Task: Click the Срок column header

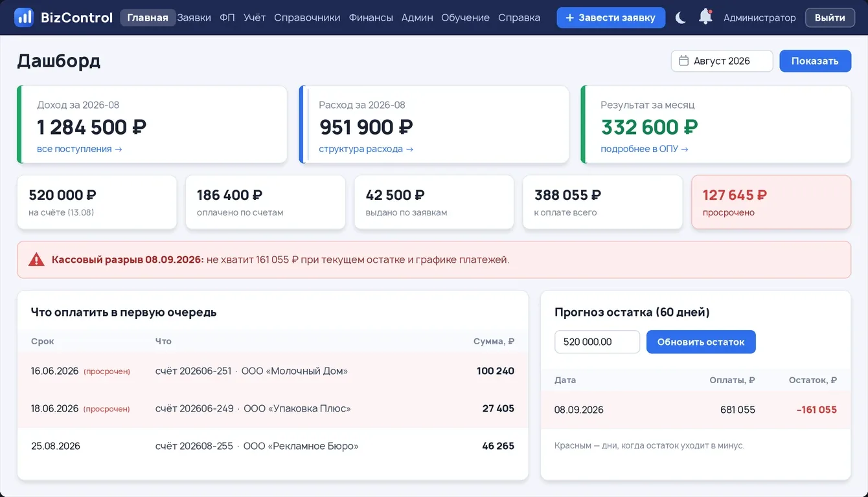Action: [43, 341]
